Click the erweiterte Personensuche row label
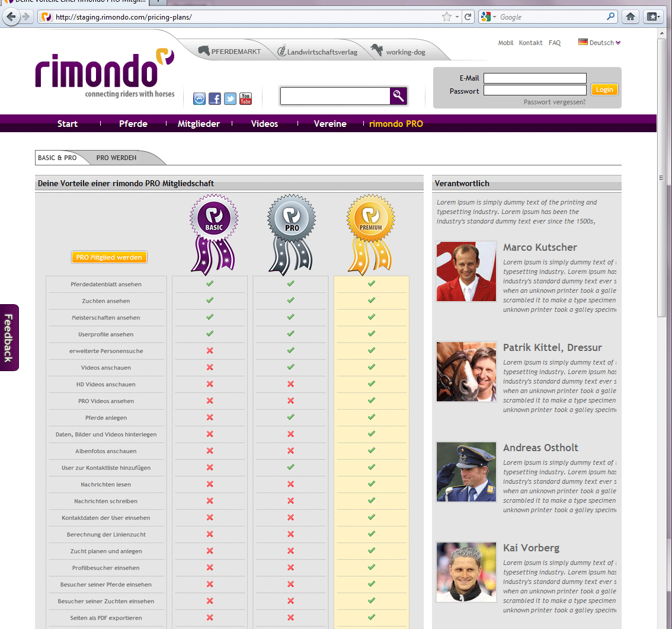 (106, 351)
